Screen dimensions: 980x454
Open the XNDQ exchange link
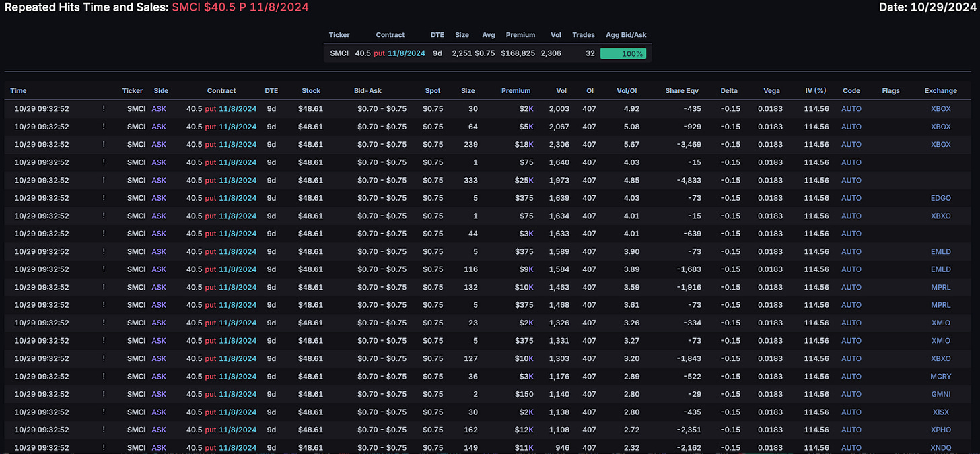pyautogui.click(x=940, y=447)
